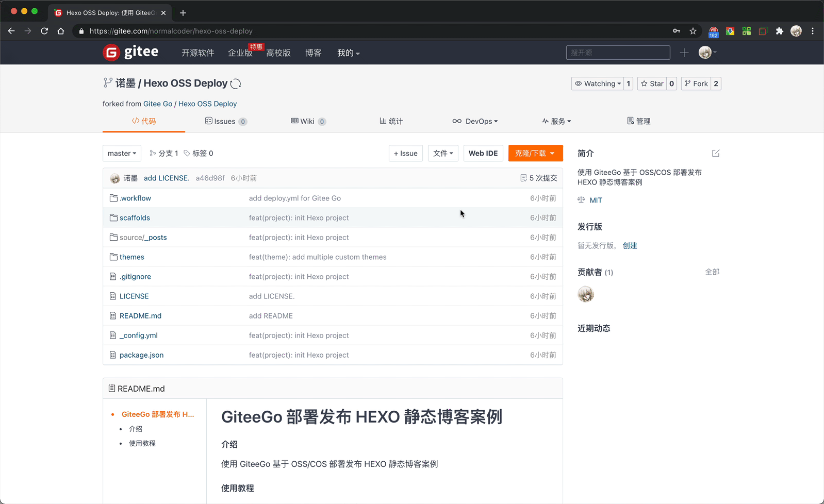Open the Chrome three-dot menu

point(813,31)
